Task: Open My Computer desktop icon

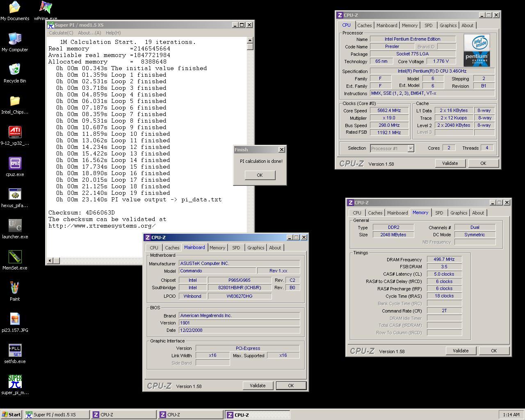Action: pos(15,42)
